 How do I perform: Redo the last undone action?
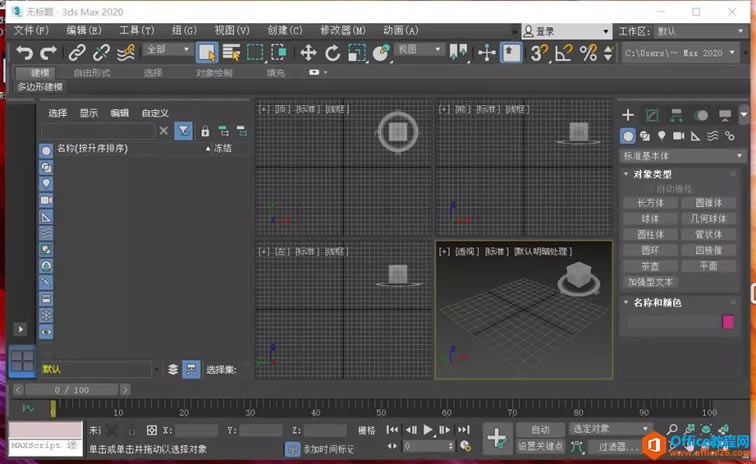(48, 52)
